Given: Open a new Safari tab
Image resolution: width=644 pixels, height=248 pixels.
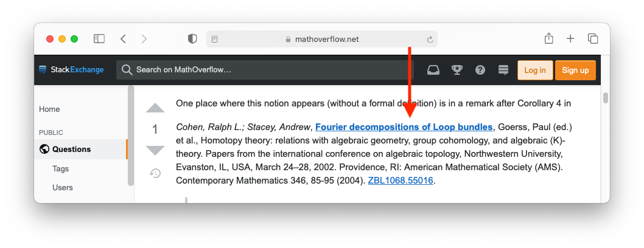Looking at the screenshot, I should point(570,39).
